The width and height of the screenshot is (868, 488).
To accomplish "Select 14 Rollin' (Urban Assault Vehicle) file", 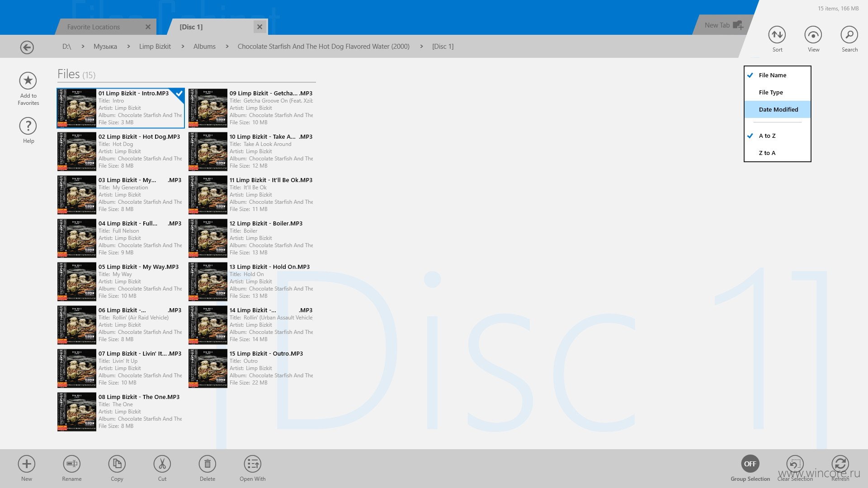I will point(252,325).
